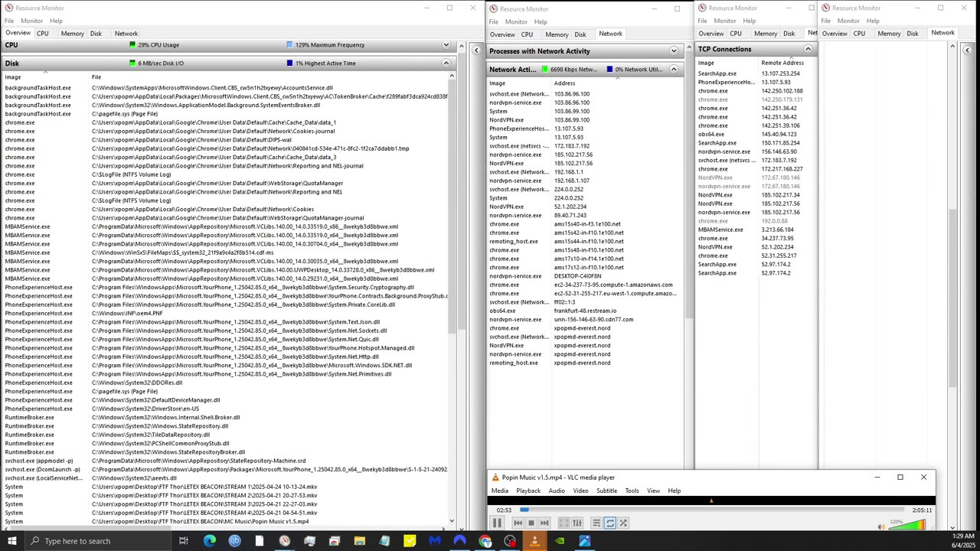
Task: Open Disk tab in Network Activity Resource Monitor
Action: tap(580, 34)
